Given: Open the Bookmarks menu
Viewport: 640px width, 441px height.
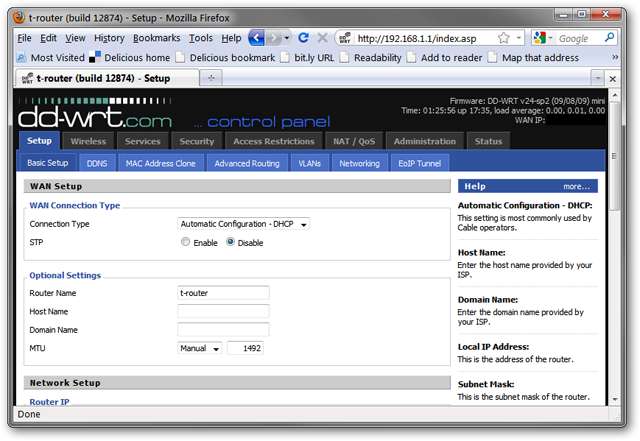Looking at the screenshot, I should pos(156,38).
